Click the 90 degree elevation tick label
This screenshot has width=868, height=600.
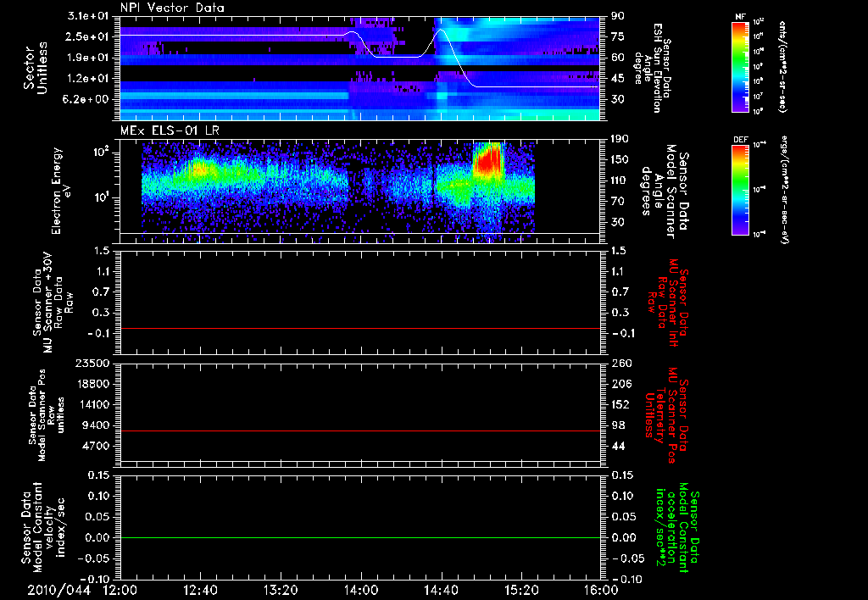617,15
